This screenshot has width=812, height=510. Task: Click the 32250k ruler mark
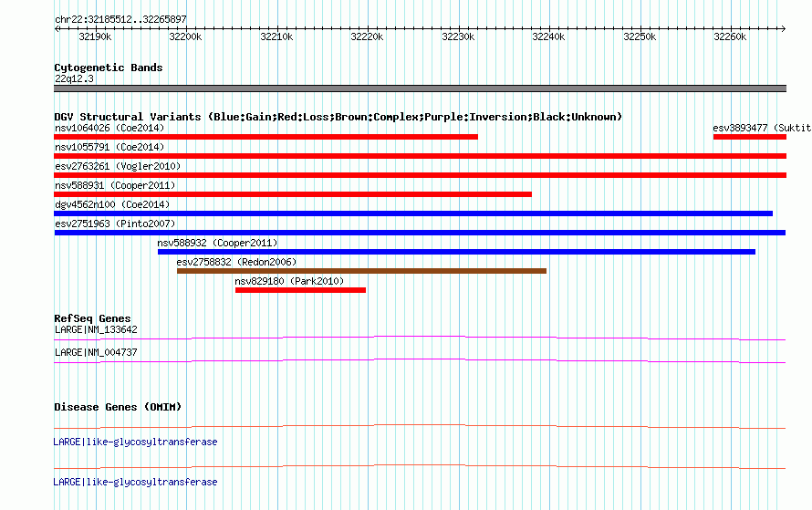coord(640,36)
